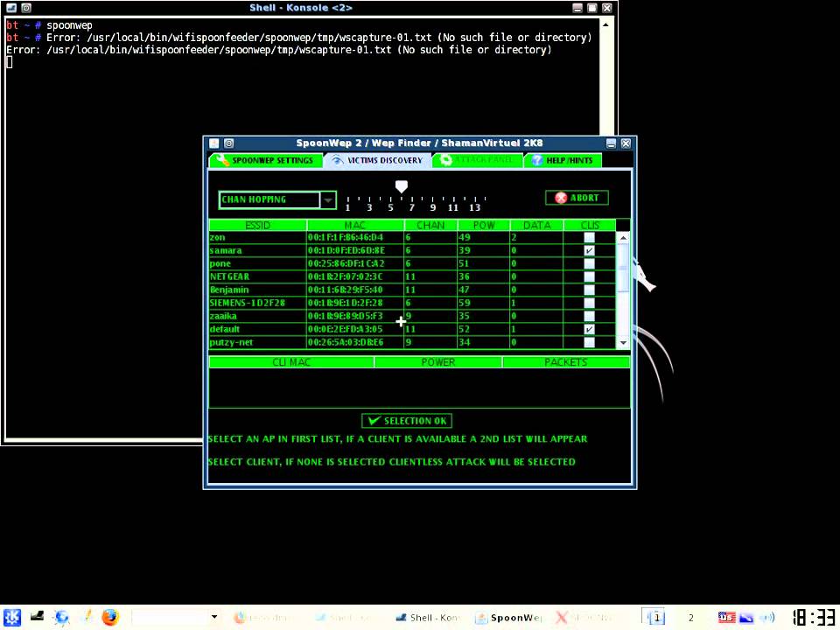Toggle the CLIS checkbox for SIEMENS-1D2F28

click(x=589, y=303)
